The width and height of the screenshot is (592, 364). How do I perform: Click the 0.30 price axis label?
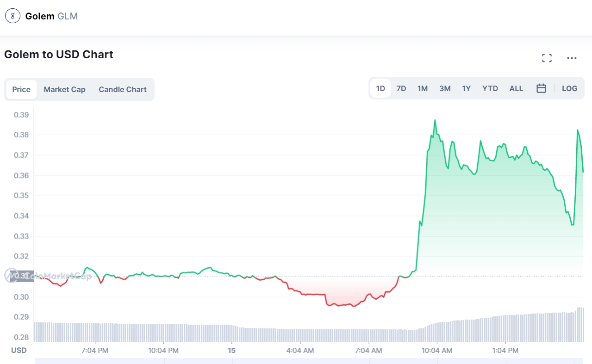coord(21,296)
